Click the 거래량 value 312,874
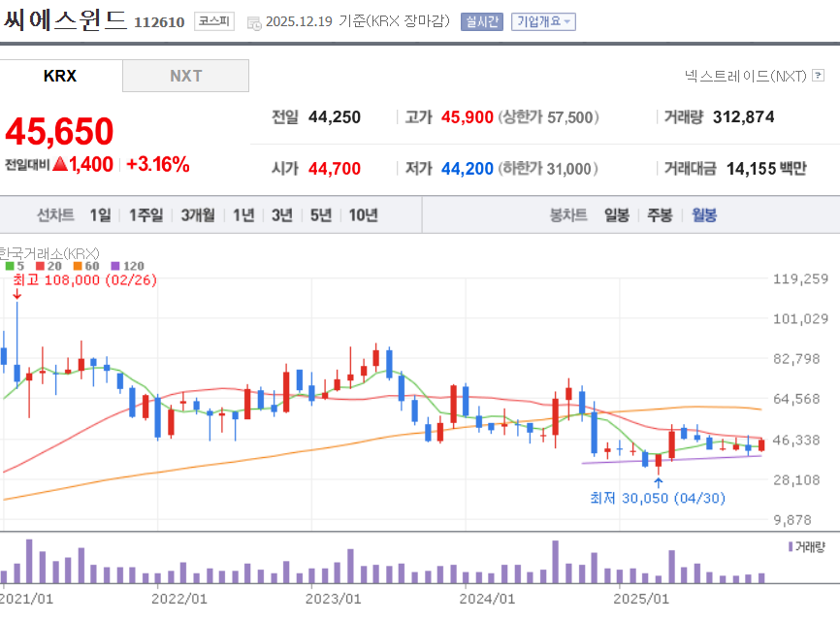The image size is (840, 622). 744,116
